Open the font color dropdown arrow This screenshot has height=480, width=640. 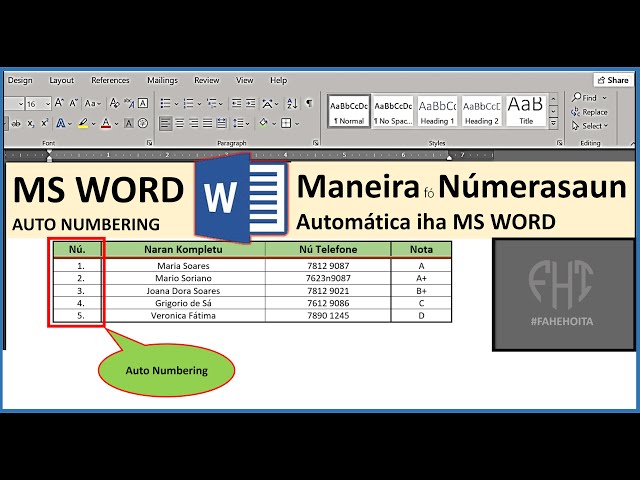tap(116, 124)
